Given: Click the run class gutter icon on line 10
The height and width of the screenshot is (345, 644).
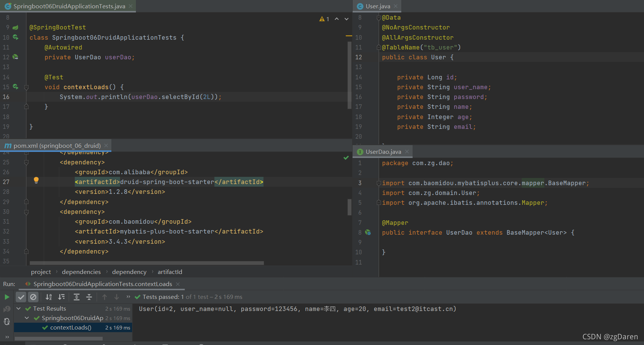Looking at the screenshot, I should tap(15, 37).
